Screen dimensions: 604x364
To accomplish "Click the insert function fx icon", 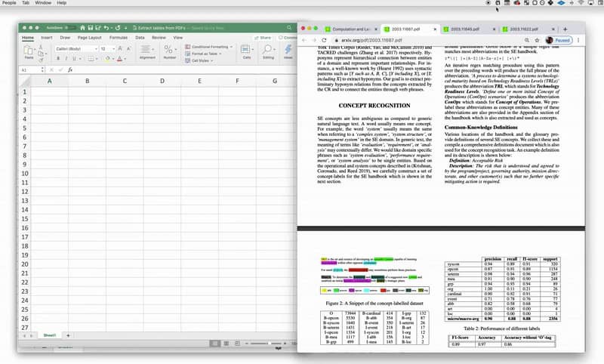I will click(70, 69).
